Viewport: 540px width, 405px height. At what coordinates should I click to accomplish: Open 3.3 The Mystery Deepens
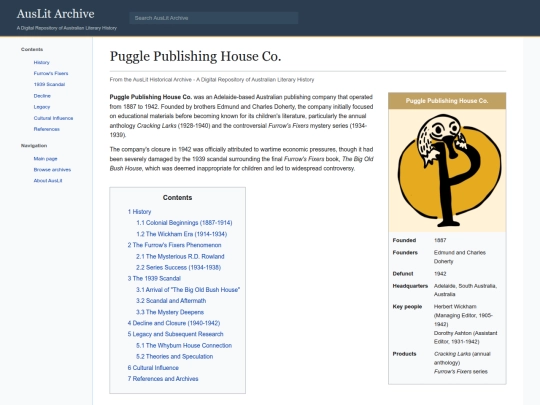pos(170,312)
